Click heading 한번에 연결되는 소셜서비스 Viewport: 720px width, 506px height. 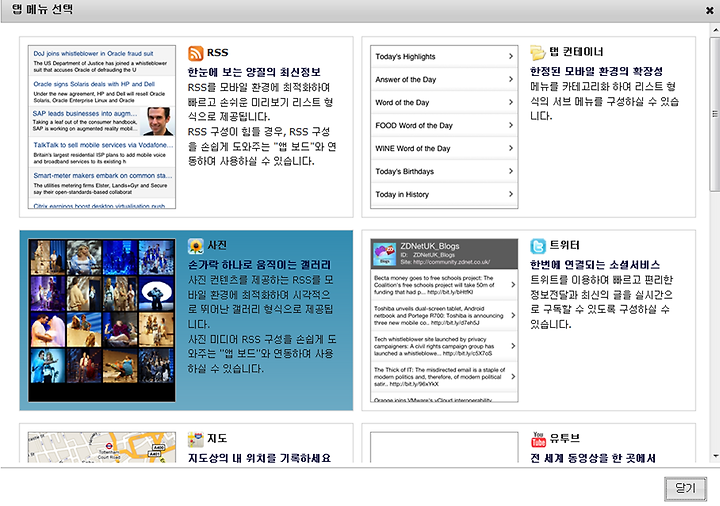click(595, 265)
